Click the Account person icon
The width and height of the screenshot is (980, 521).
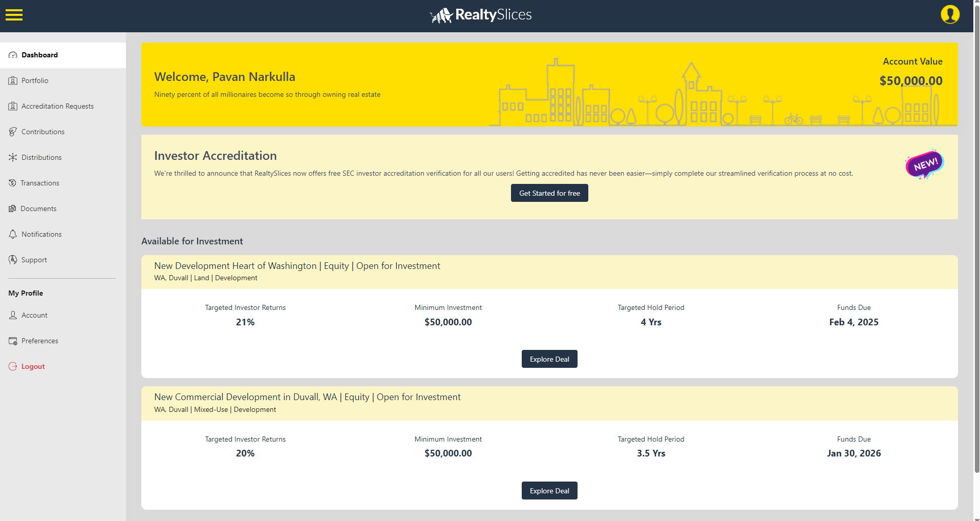point(13,315)
